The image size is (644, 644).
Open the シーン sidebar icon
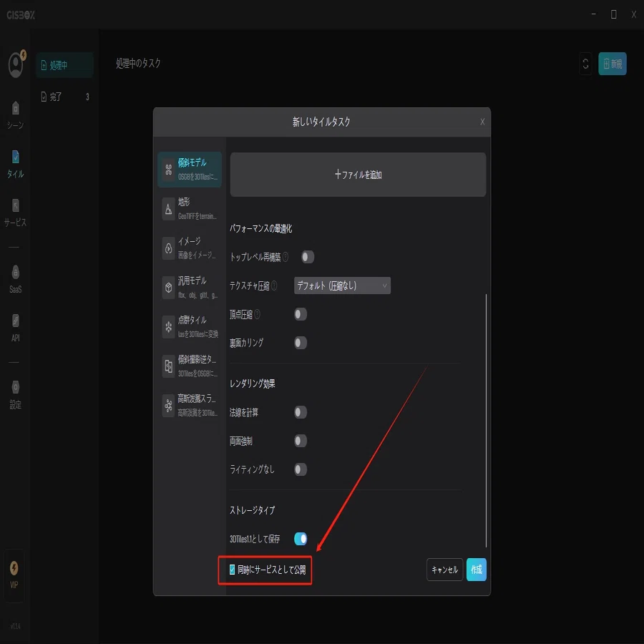(15, 109)
